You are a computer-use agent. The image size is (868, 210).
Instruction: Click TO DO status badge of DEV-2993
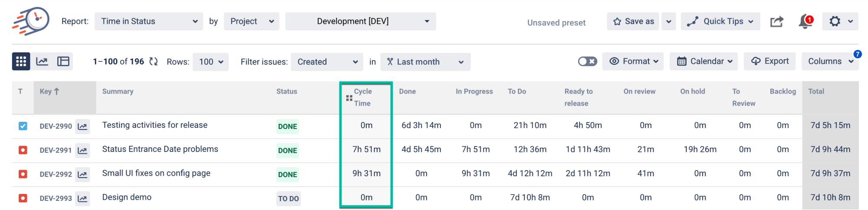click(289, 199)
